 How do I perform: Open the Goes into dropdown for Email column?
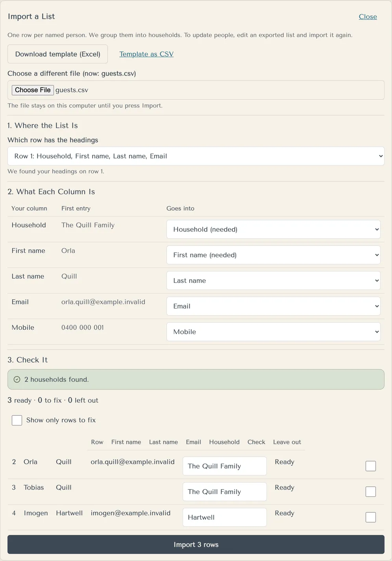[274, 306]
